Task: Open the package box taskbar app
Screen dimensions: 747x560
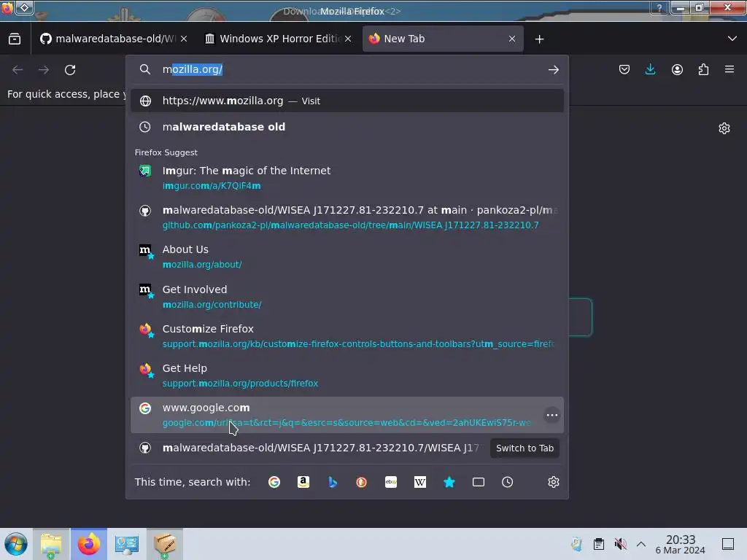Action: point(164,544)
